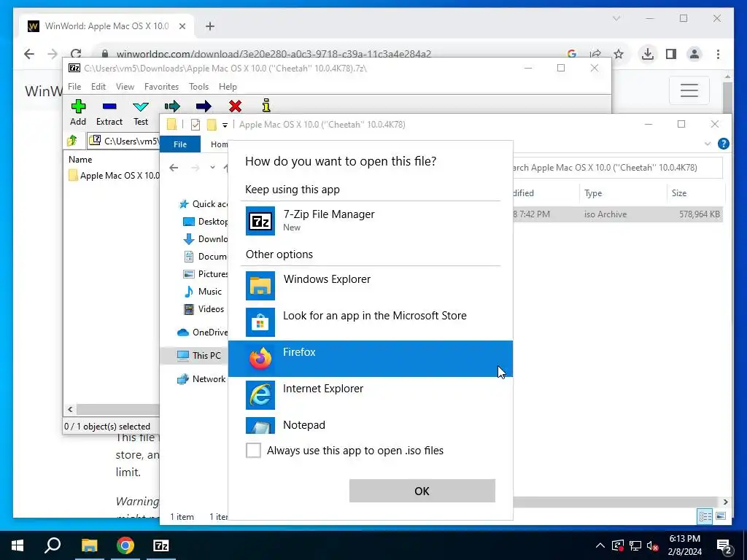
Task: Click 7-Zip taskbar icon
Action: pos(161,545)
